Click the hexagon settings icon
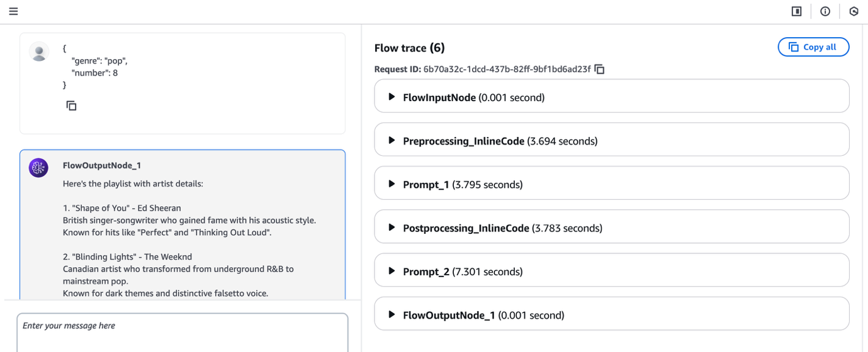This screenshot has width=868, height=352. click(x=854, y=11)
